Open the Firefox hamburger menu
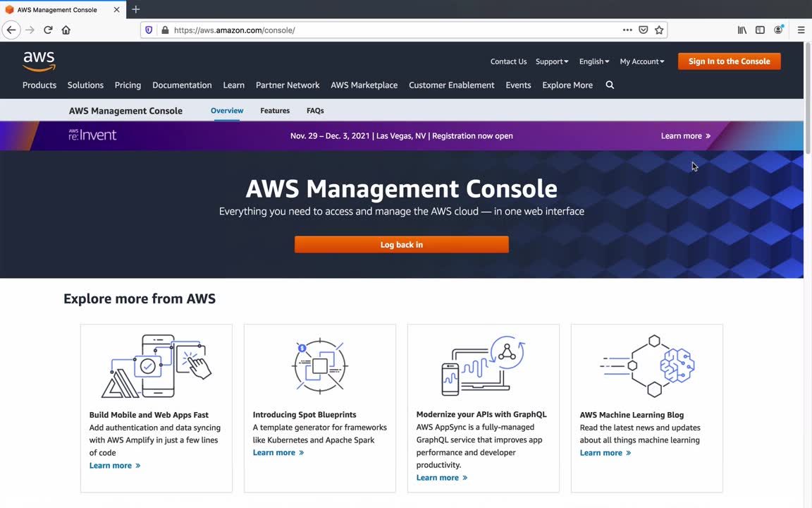The height and width of the screenshot is (508, 812). 801,30
